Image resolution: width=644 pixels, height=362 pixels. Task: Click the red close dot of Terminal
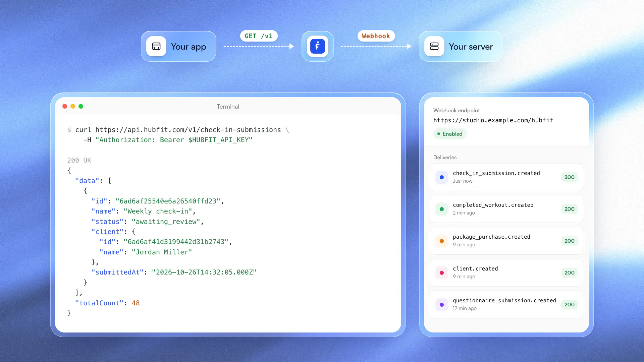click(65, 106)
